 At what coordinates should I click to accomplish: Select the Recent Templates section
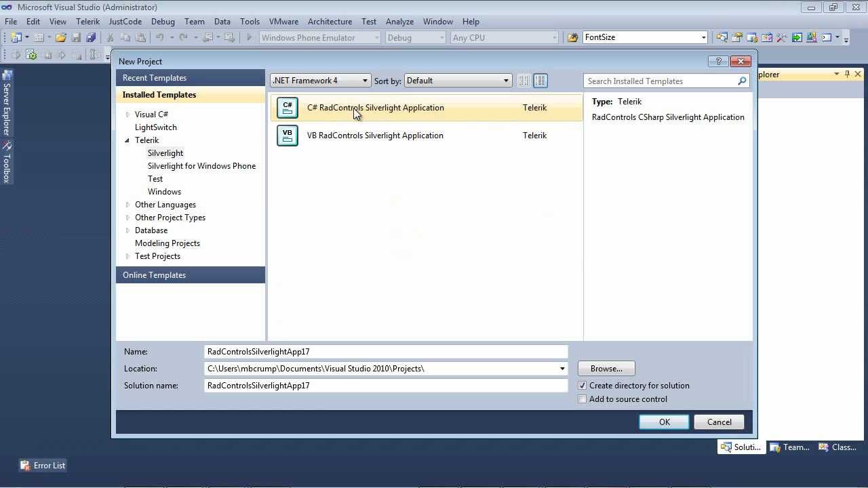(x=191, y=78)
